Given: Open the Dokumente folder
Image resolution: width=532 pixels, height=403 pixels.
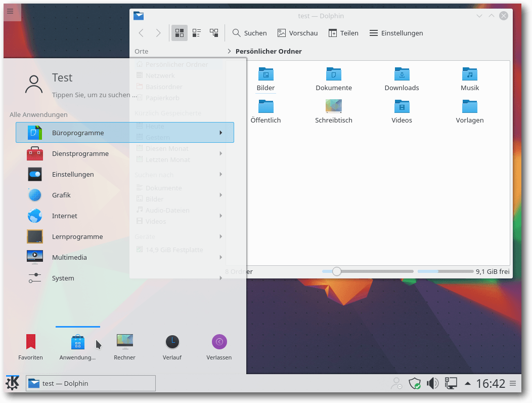Looking at the screenshot, I should pyautogui.click(x=334, y=79).
